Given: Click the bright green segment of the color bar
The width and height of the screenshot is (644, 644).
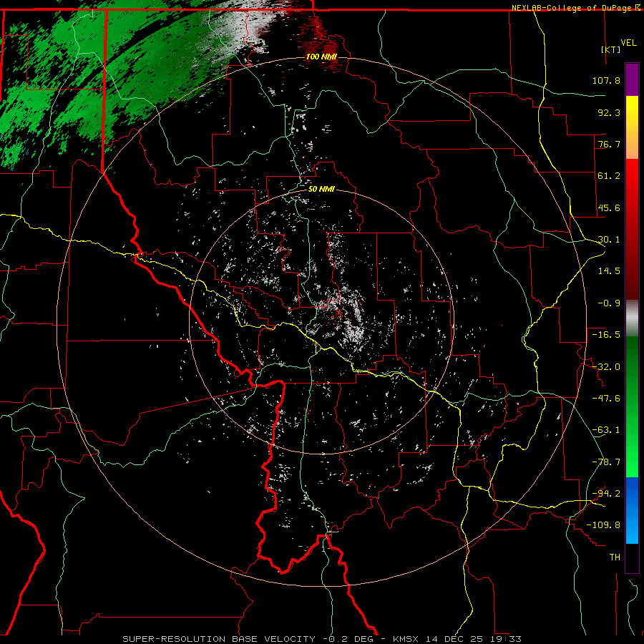Looking at the screenshot, I should (x=632, y=406).
